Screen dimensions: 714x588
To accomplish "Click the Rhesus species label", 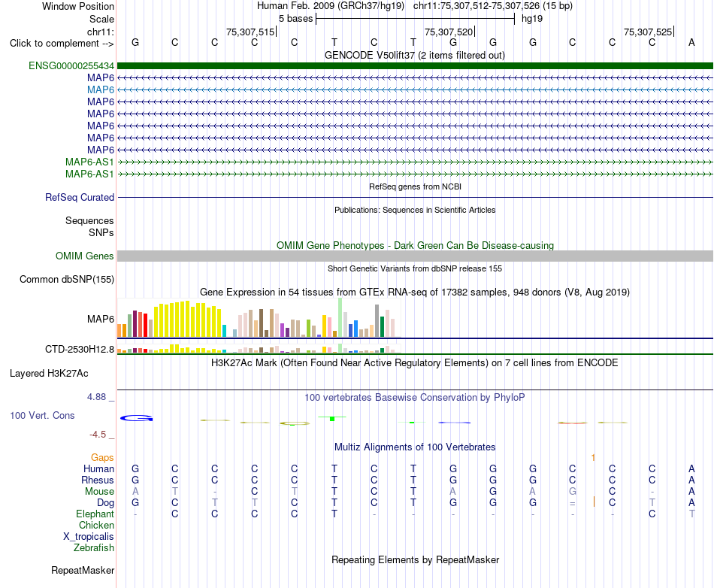I will tap(98, 480).
